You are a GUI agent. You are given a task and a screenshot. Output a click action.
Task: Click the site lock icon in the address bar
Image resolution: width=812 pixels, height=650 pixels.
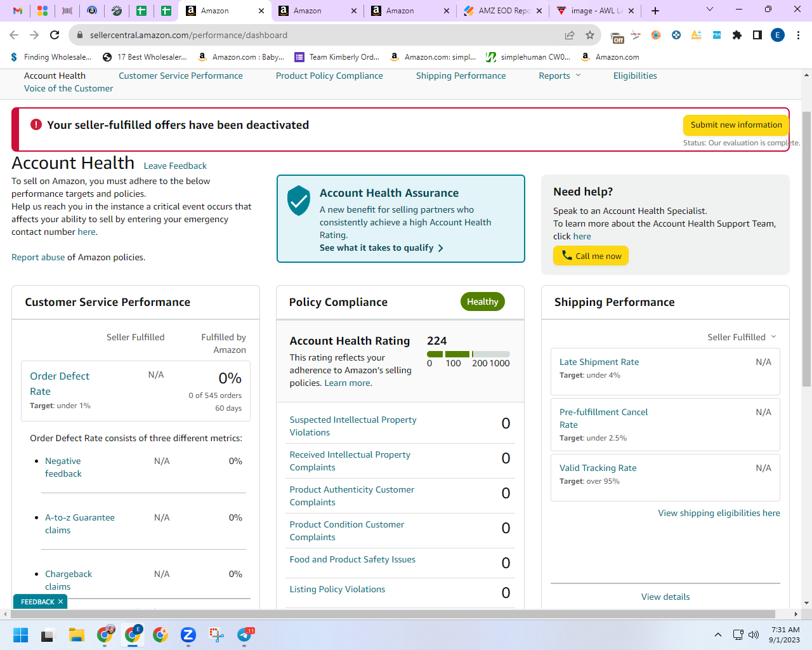80,35
